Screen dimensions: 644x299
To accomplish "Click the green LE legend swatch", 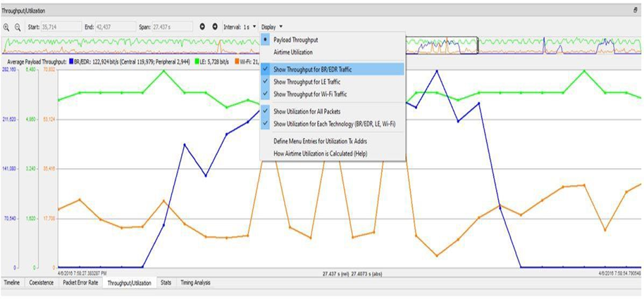I will pos(196,61).
